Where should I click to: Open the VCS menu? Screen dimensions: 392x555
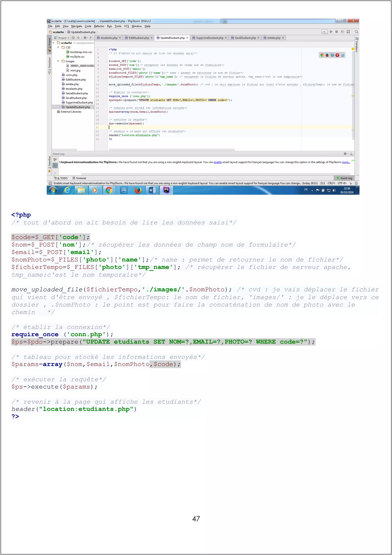127,26
